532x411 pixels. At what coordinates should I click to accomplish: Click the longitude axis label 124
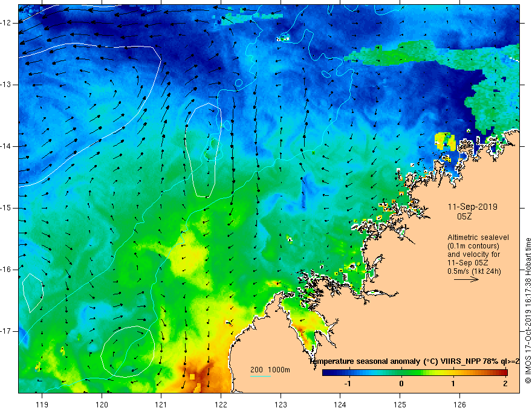(x=340, y=404)
